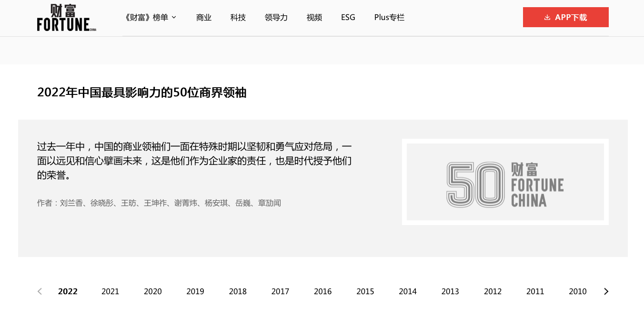Viewport: 644px width, 309px height.
Task: Open the 科技 menu section
Action: tap(238, 18)
